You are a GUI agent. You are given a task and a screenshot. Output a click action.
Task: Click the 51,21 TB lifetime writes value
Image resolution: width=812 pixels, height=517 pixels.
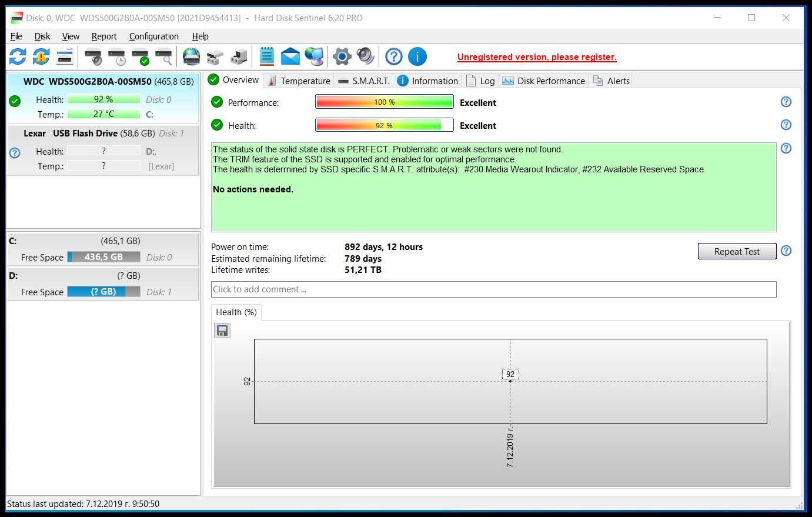(363, 270)
